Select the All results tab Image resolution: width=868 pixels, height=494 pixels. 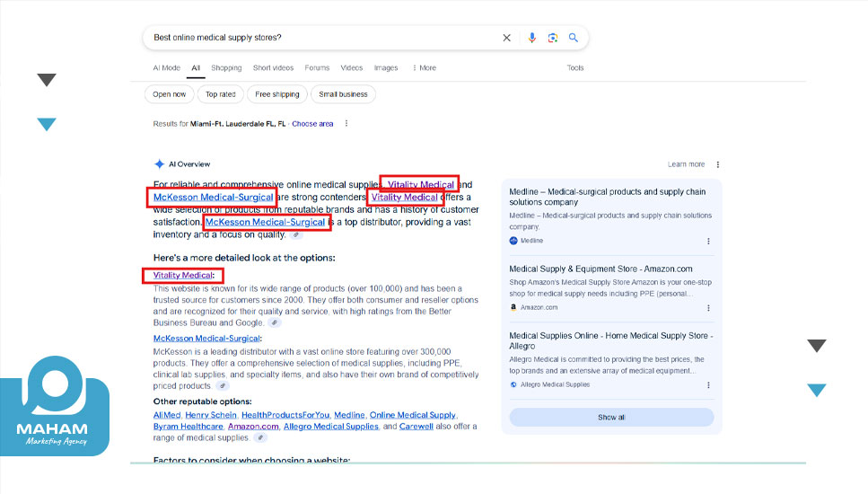tap(196, 67)
